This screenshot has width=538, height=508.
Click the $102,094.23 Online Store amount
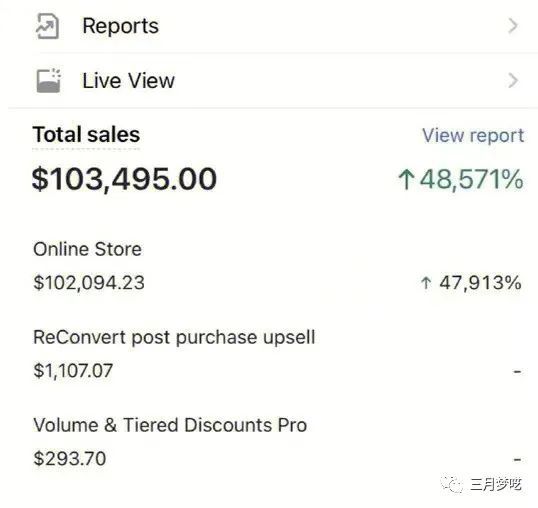(89, 283)
